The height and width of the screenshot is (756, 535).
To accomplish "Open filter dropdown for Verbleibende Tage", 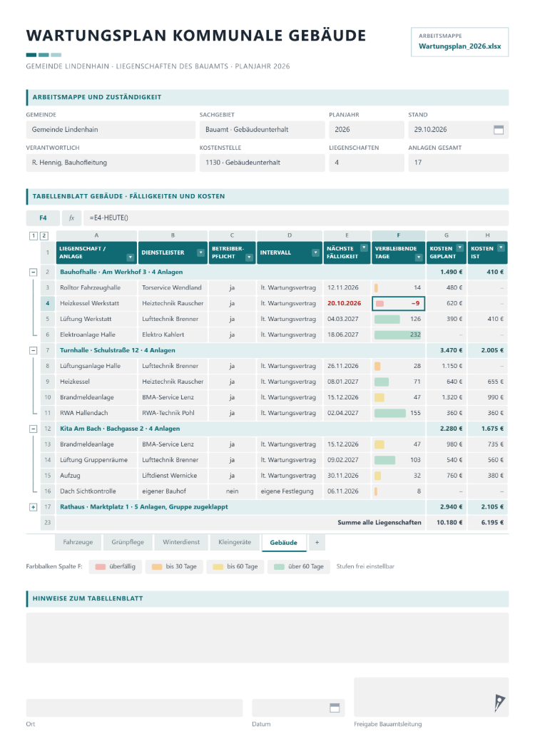I will tap(419, 257).
